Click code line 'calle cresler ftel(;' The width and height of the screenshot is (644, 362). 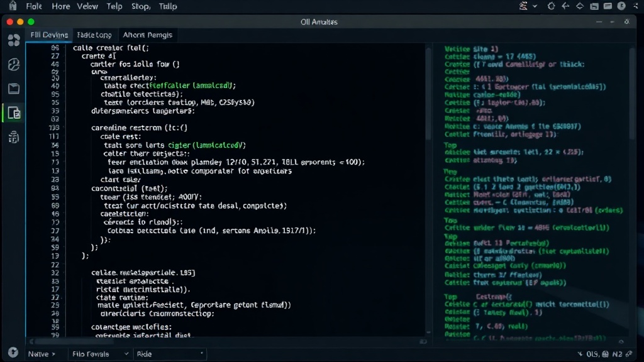tap(111, 48)
